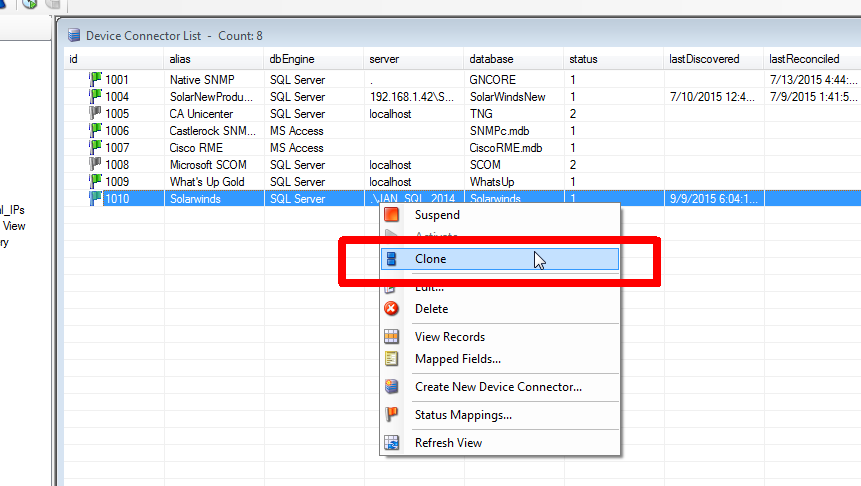Click the red Suspend icon in context menu

coord(392,215)
